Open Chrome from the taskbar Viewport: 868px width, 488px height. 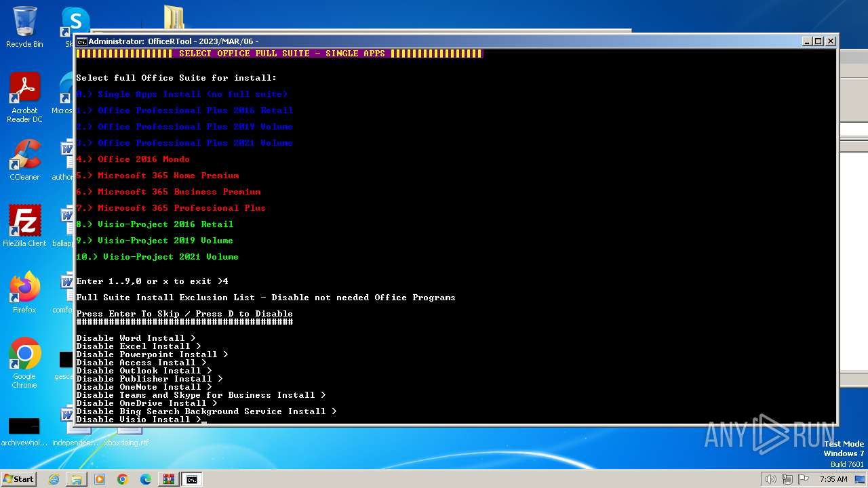pyautogui.click(x=123, y=479)
